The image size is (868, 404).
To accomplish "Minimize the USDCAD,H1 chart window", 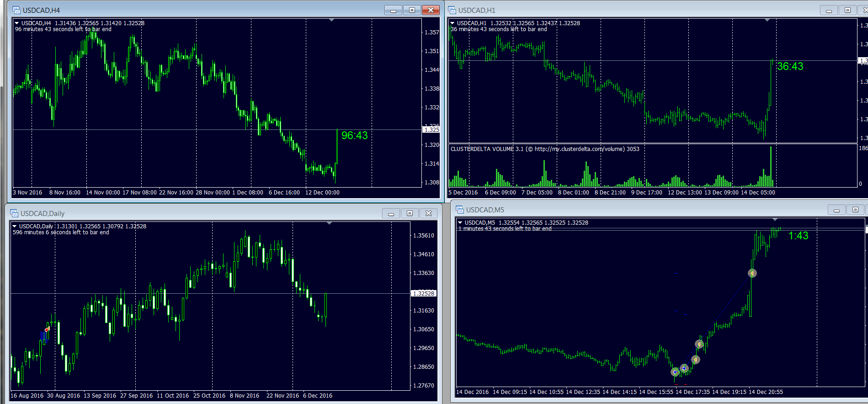I will [829, 10].
